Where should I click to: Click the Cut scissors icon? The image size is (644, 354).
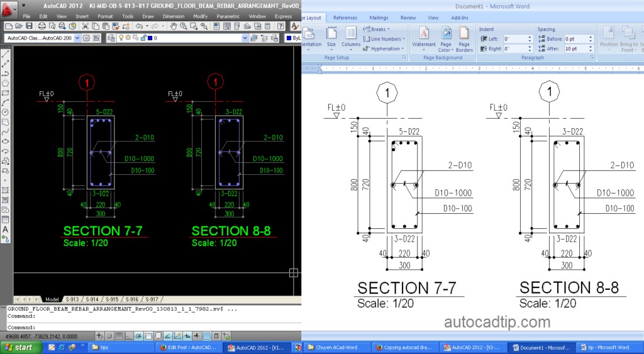click(85, 26)
